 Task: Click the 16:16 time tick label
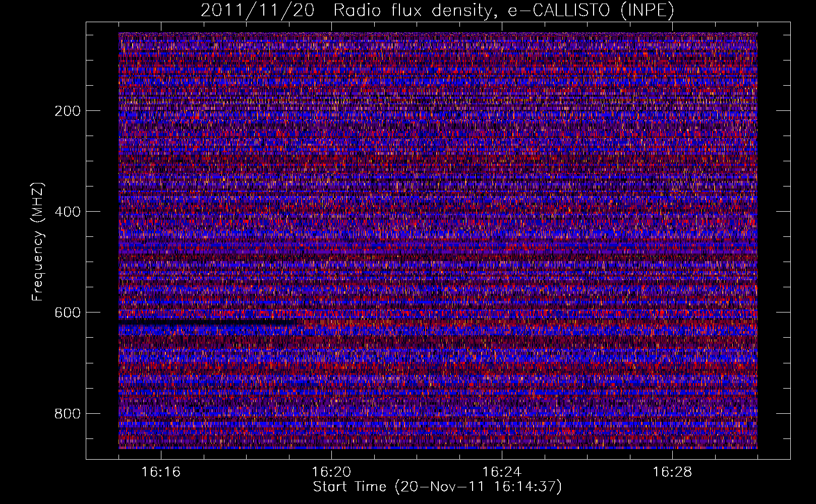click(x=161, y=472)
